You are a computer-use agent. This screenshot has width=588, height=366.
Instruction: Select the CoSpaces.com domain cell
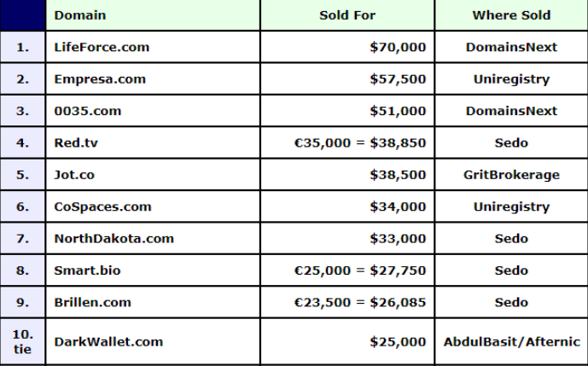coord(153,206)
